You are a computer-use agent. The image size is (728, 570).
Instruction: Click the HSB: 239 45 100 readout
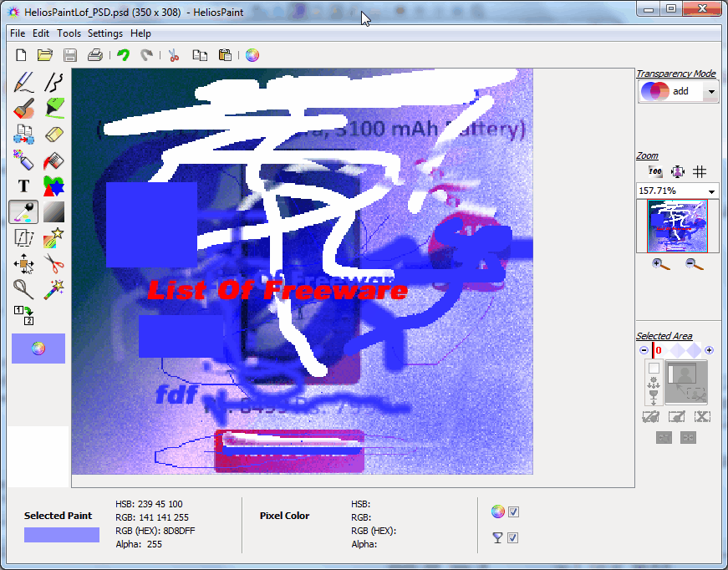point(149,504)
